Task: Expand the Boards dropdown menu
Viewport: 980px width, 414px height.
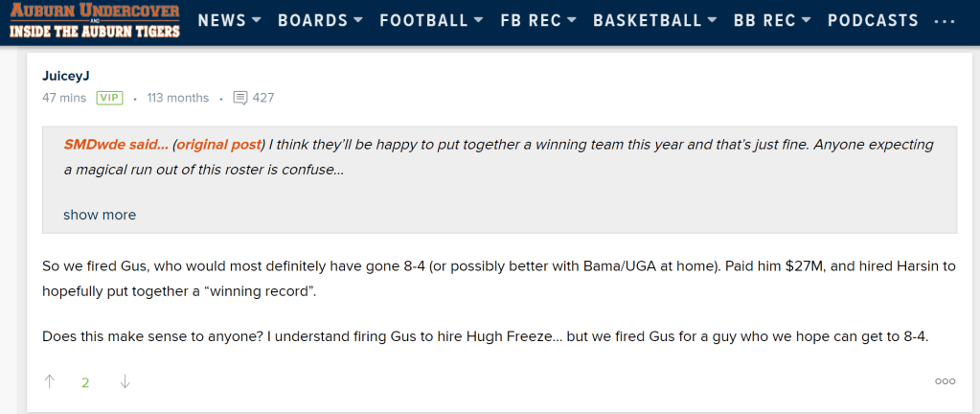Action: point(320,21)
